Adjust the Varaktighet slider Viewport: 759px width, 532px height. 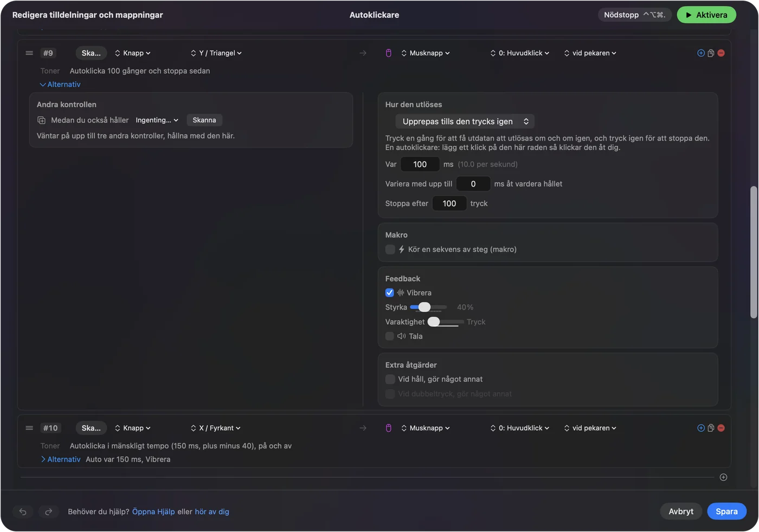pos(446,322)
